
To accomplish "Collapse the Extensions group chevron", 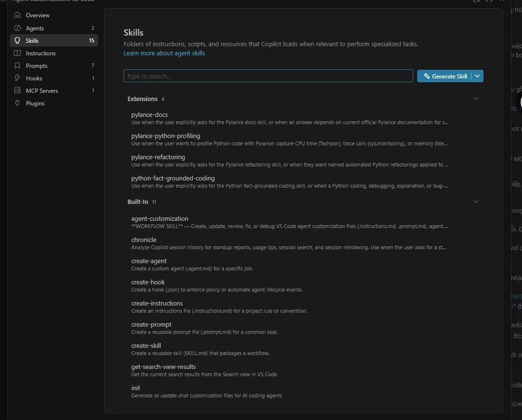I will (476, 99).
